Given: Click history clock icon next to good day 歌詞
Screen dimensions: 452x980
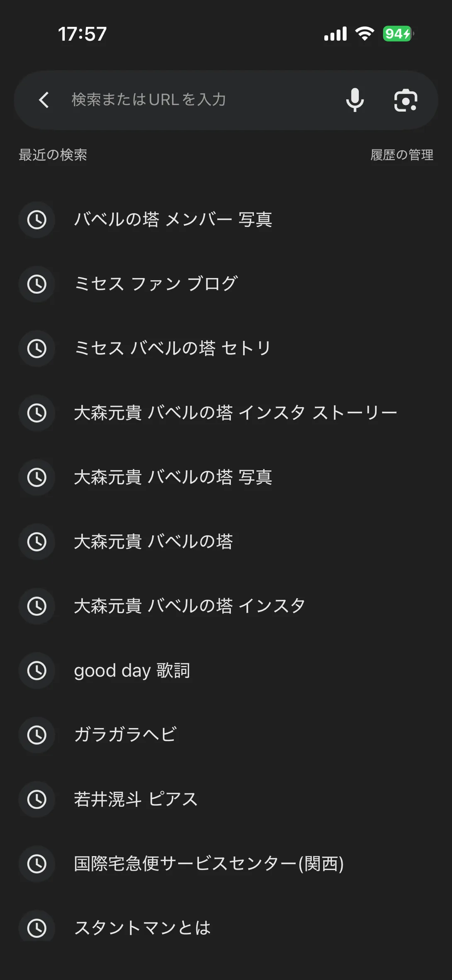Looking at the screenshot, I should tap(37, 670).
